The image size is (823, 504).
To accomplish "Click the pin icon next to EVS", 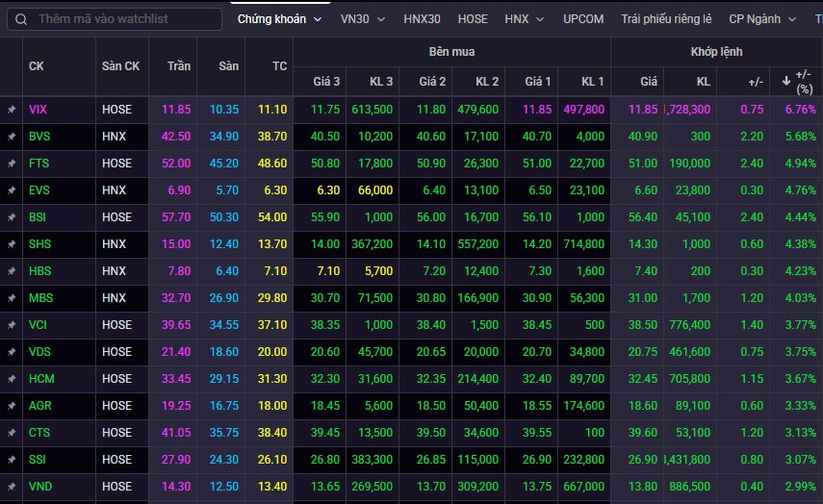I will tap(12, 190).
